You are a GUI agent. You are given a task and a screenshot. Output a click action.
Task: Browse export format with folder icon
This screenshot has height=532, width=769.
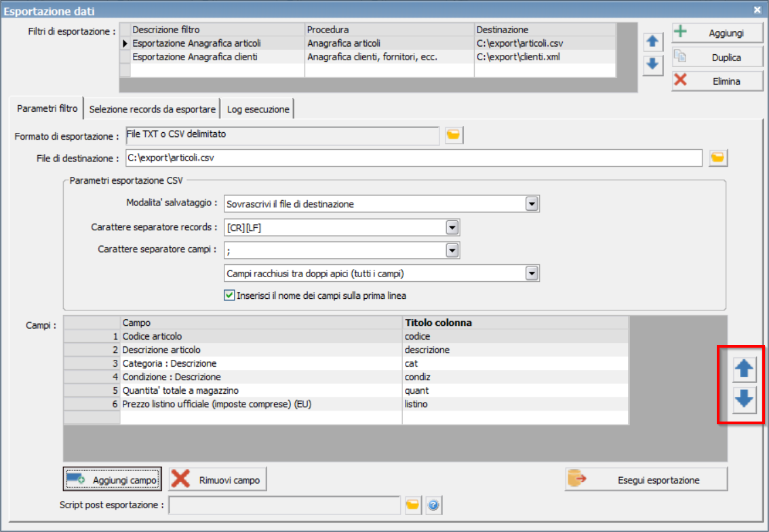pyautogui.click(x=454, y=135)
